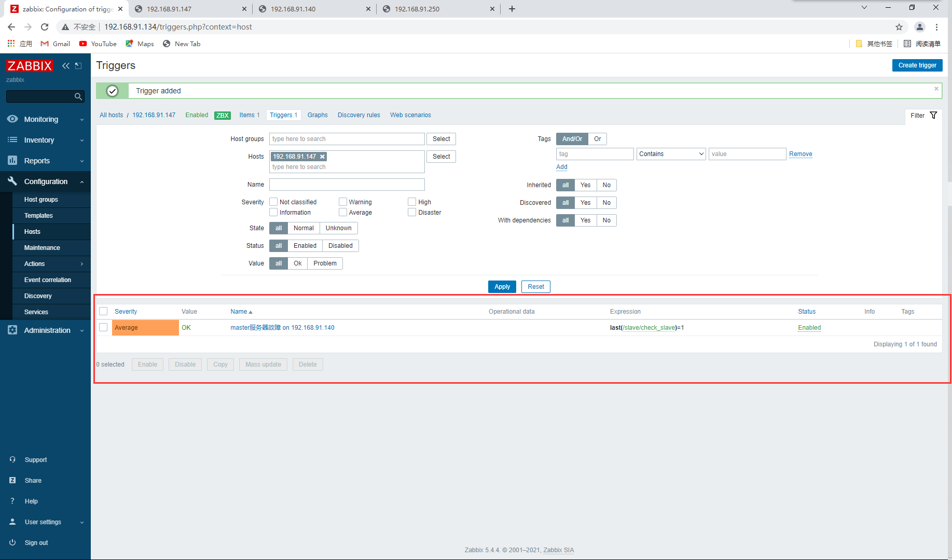The width and height of the screenshot is (952, 560).
Task: Dismiss the Trigger added message
Action: coord(936,89)
